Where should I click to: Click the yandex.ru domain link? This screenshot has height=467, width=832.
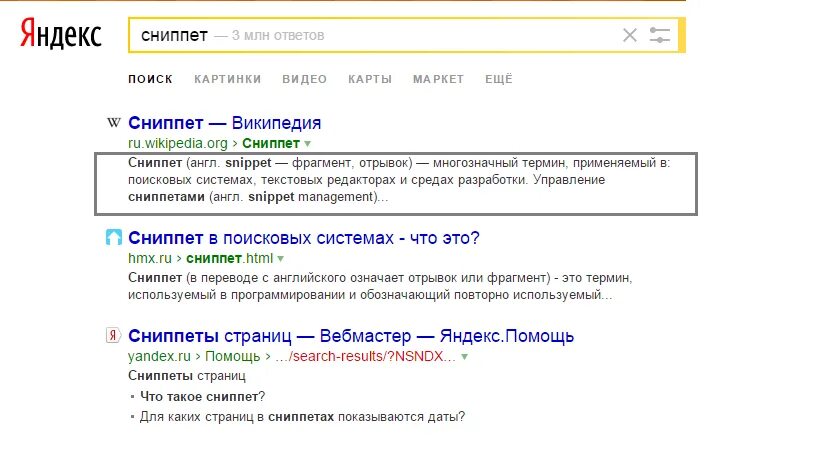click(x=159, y=356)
